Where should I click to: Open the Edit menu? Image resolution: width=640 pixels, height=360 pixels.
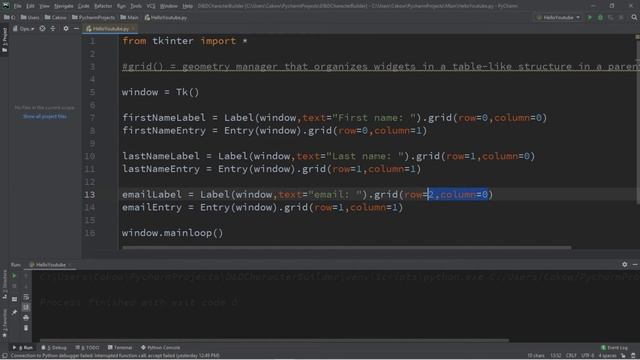tap(30, 6)
